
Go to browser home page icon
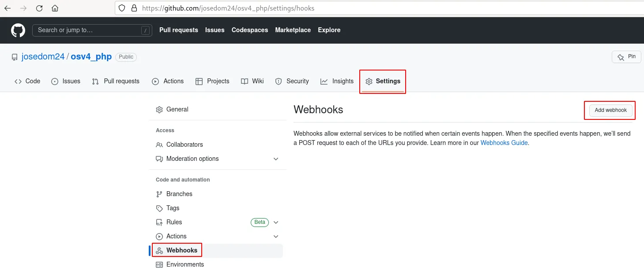pyautogui.click(x=55, y=8)
